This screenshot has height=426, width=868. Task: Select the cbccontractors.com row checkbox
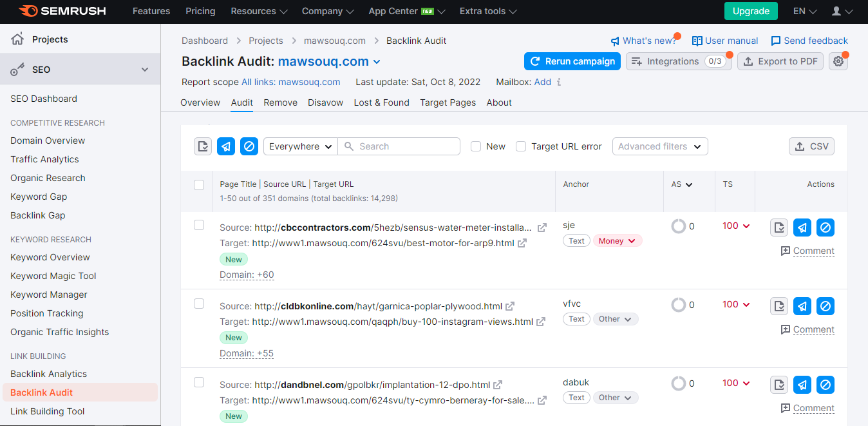199,225
